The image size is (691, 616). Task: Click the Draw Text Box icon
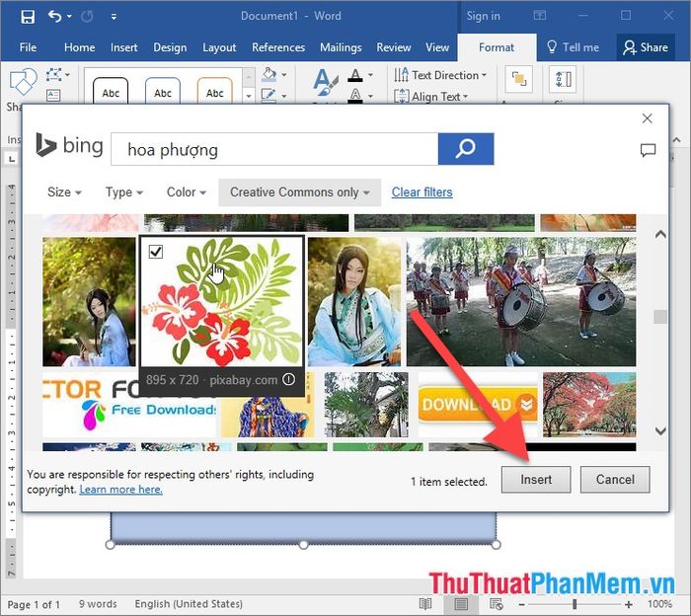[x=53, y=95]
